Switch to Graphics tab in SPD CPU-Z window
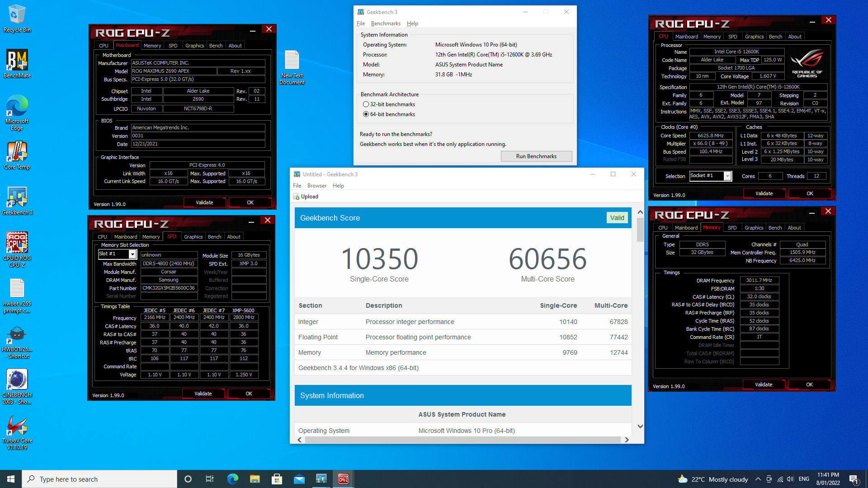This screenshot has height=488, width=868. (x=193, y=237)
